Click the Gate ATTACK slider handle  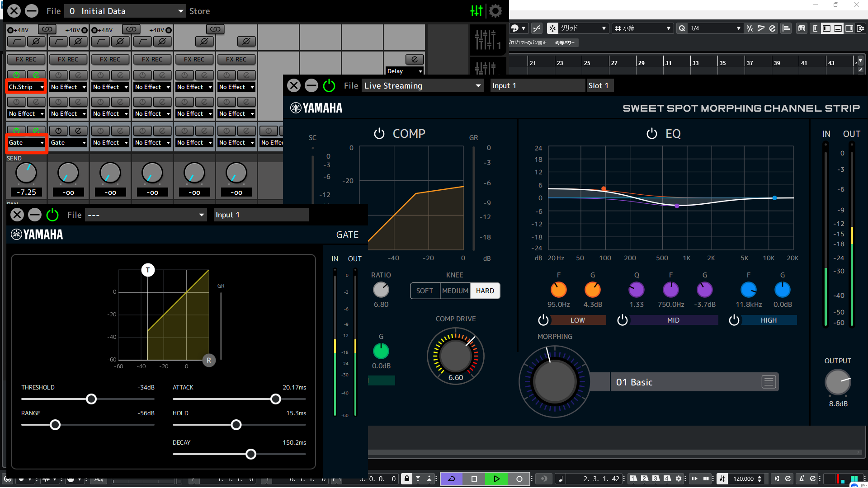pos(276,399)
